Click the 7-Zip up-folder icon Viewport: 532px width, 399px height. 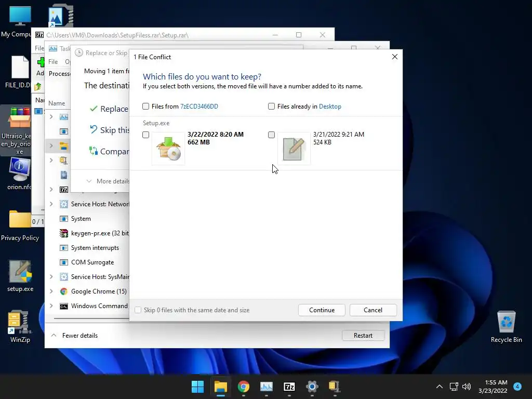tap(38, 87)
